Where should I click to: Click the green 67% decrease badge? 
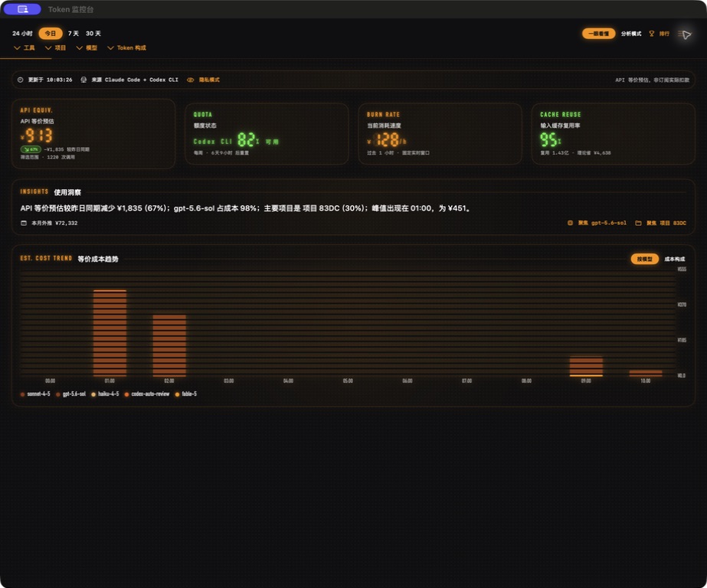[x=31, y=149]
